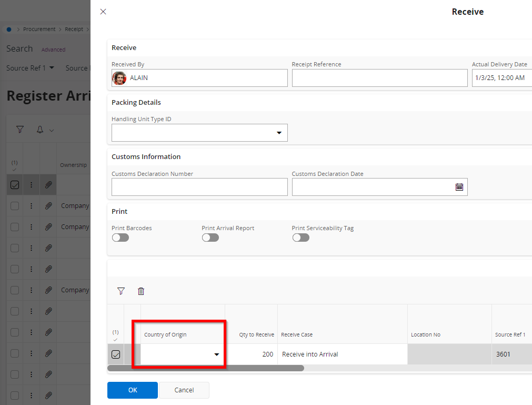
Task: Click the Receive into Arrival cell
Action: click(343, 354)
